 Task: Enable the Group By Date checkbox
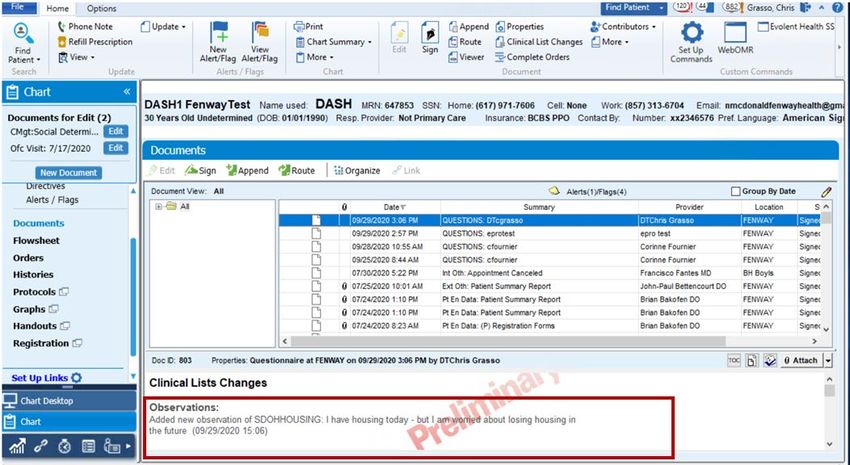tap(737, 191)
